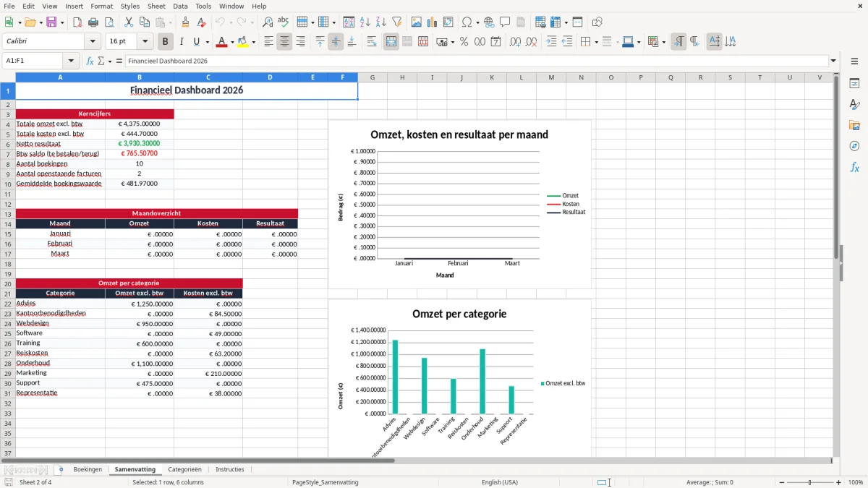
Task: Open the Name Box dropdown arrow
Action: tap(71, 61)
